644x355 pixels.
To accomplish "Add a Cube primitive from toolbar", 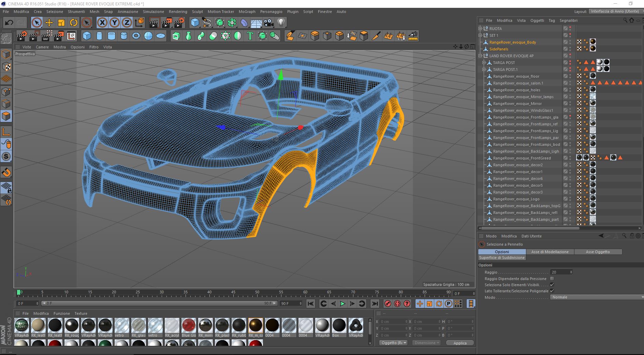I will click(x=195, y=23).
